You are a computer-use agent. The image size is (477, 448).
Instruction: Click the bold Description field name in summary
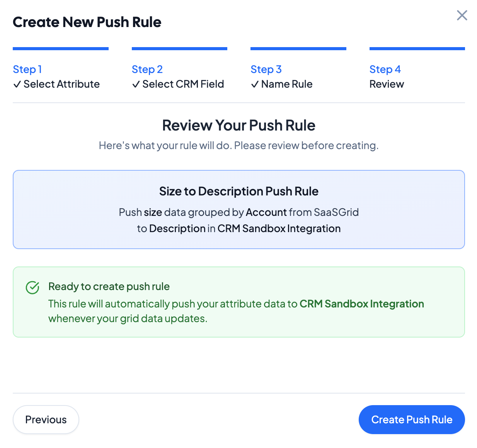[177, 229]
